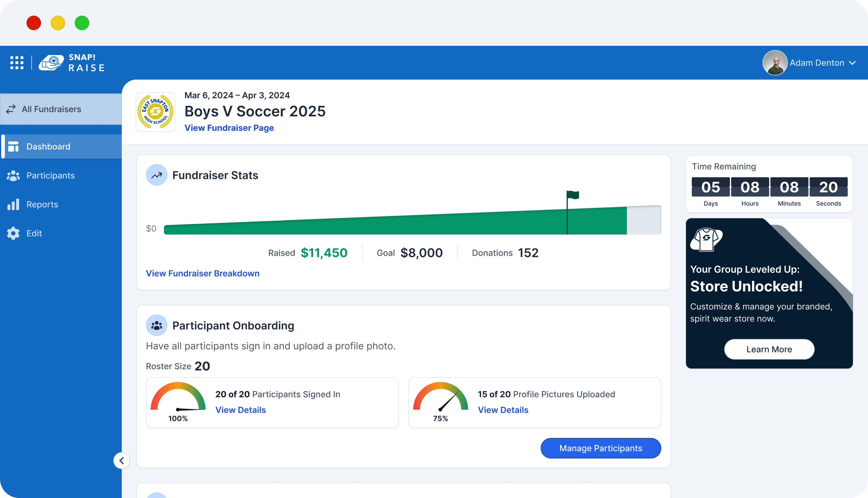Open the Snap! Raise waffle app grid
The height and width of the screenshot is (498, 868).
17,63
